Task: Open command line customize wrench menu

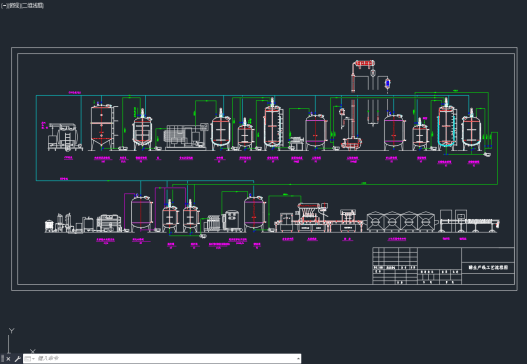Action: coord(17,359)
